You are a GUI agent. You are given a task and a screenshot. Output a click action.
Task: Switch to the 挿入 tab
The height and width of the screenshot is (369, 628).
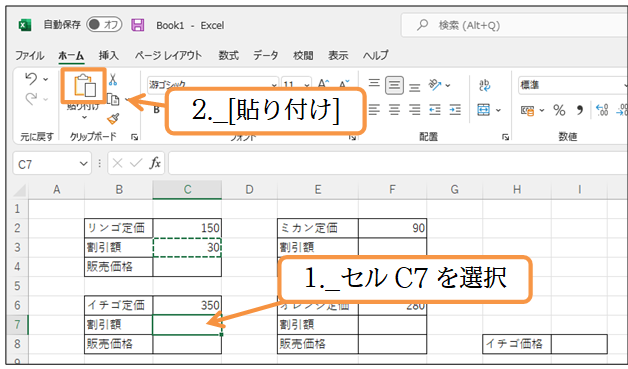109,55
